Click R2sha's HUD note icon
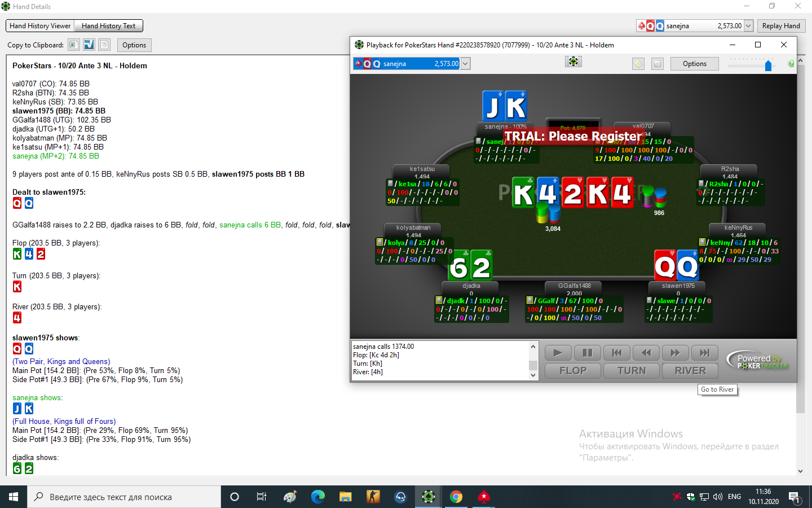 tap(701, 183)
